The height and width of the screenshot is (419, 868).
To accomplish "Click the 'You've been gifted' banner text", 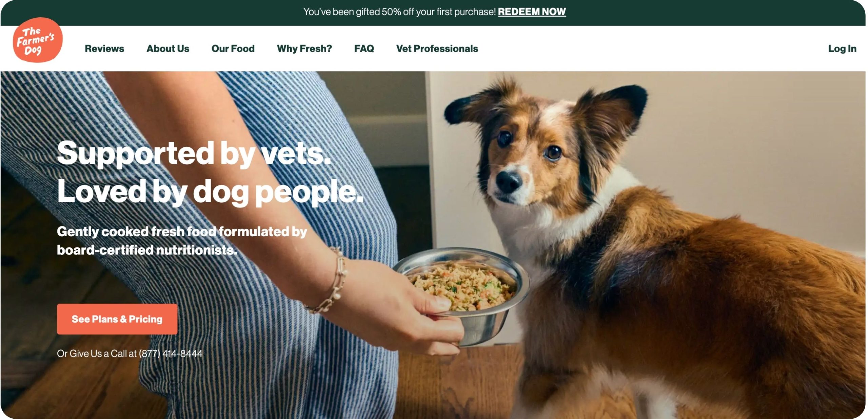I will pyautogui.click(x=399, y=12).
